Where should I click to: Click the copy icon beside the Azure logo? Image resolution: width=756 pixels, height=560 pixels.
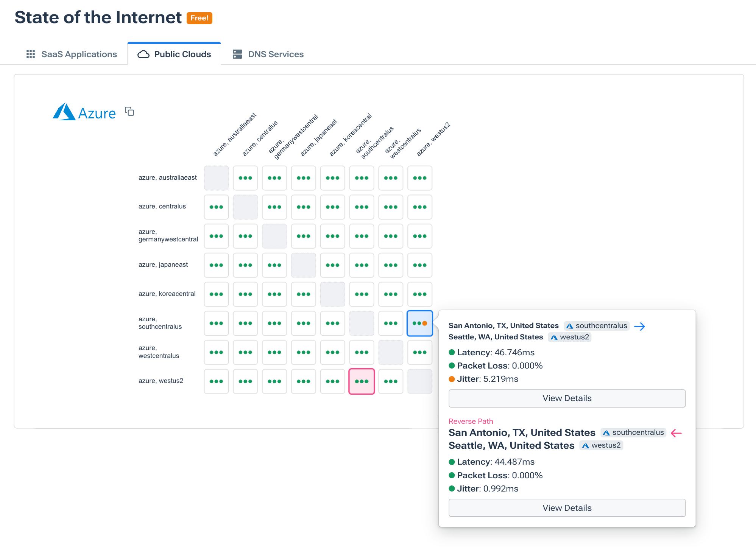[x=129, y=112]
